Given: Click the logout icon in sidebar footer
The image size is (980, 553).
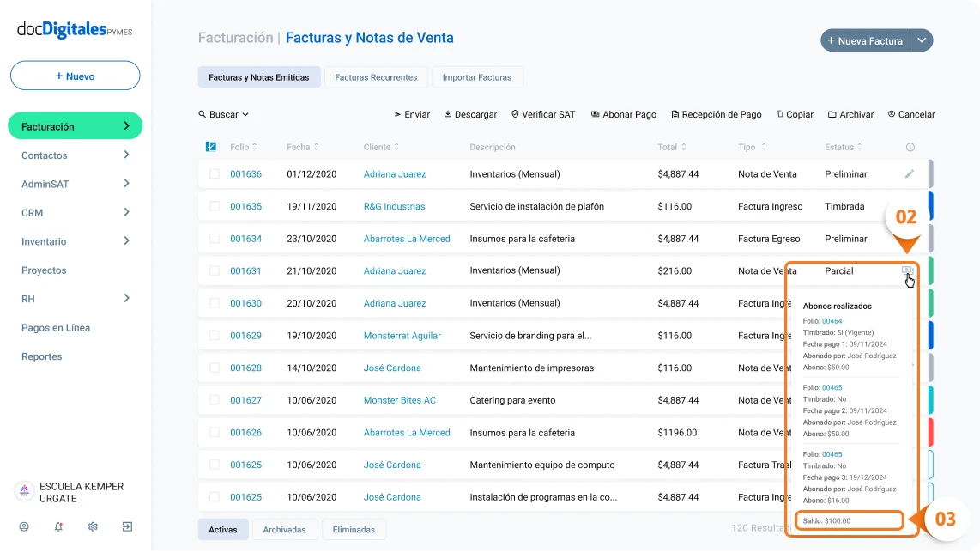Looking at the screenshot, I should 127,526.
